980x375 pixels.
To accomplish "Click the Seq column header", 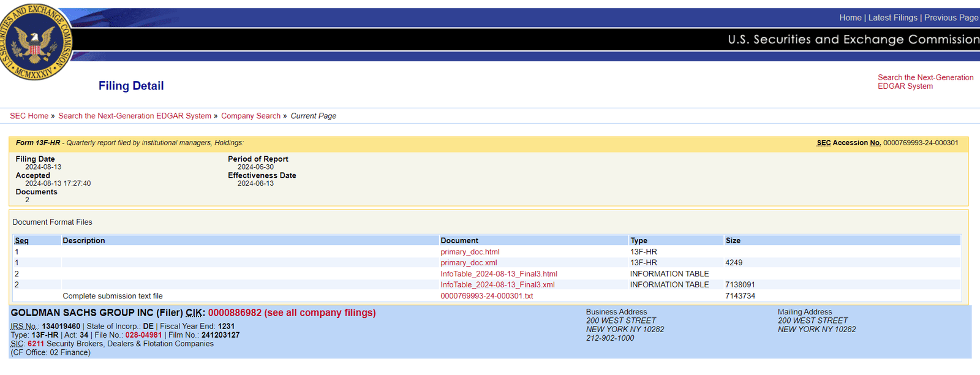I will click(x=21, y=241).
